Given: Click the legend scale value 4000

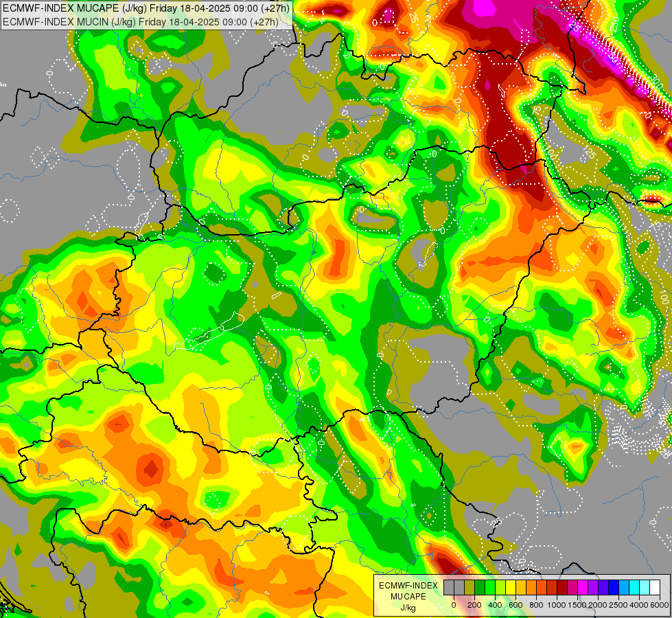Looking at the screenshot, I should (639, 605).
